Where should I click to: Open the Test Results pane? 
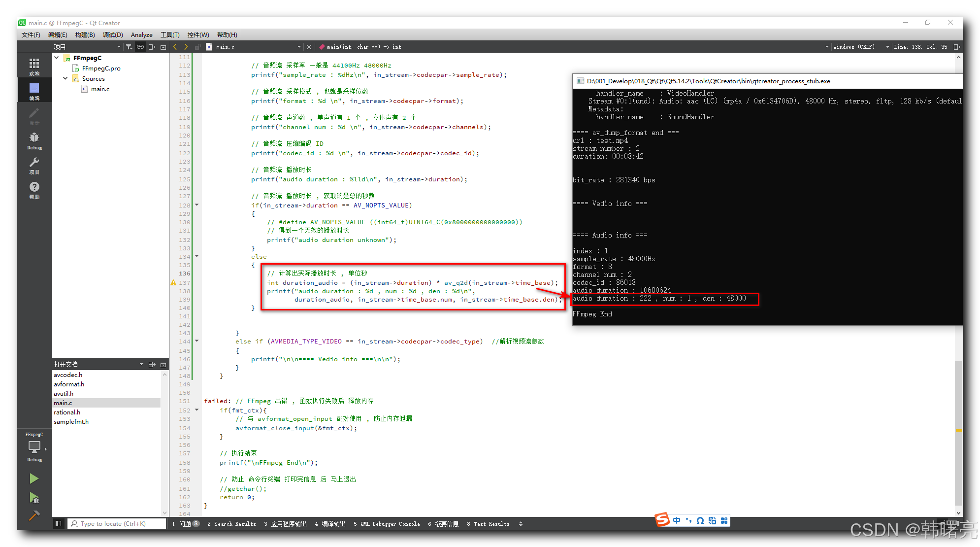pyautogui.click(x=488, y=524)
